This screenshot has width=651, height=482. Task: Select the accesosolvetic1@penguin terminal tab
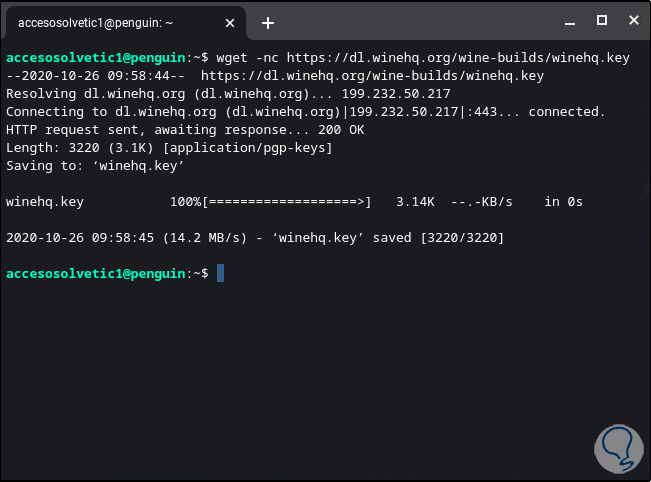pos(110,22)
